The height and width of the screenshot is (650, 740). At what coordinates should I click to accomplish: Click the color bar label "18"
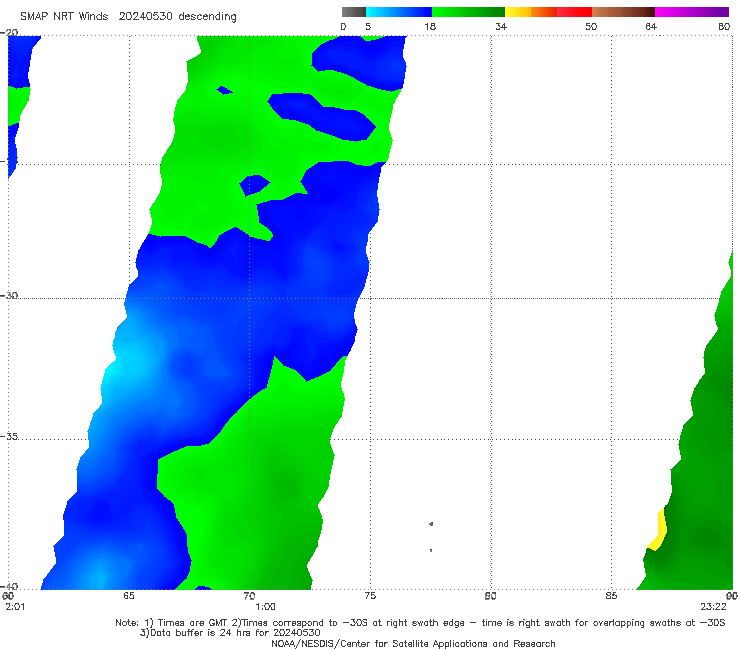tap(430, 26)
